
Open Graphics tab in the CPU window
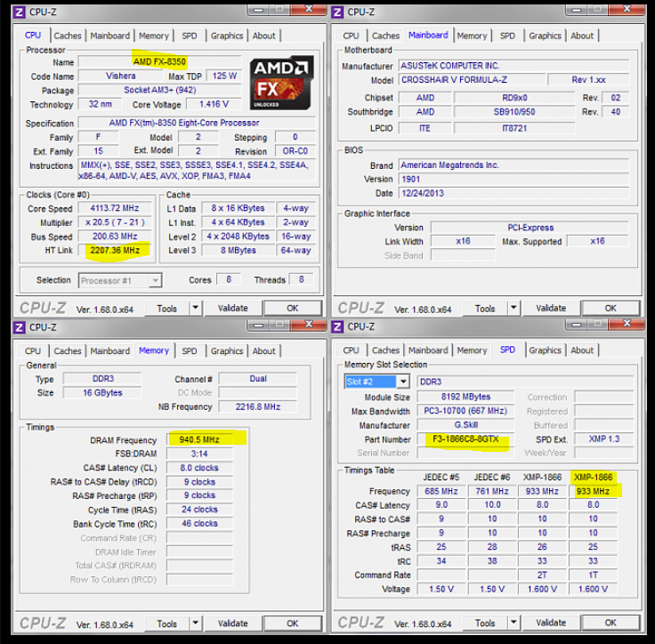pos(226,36)
